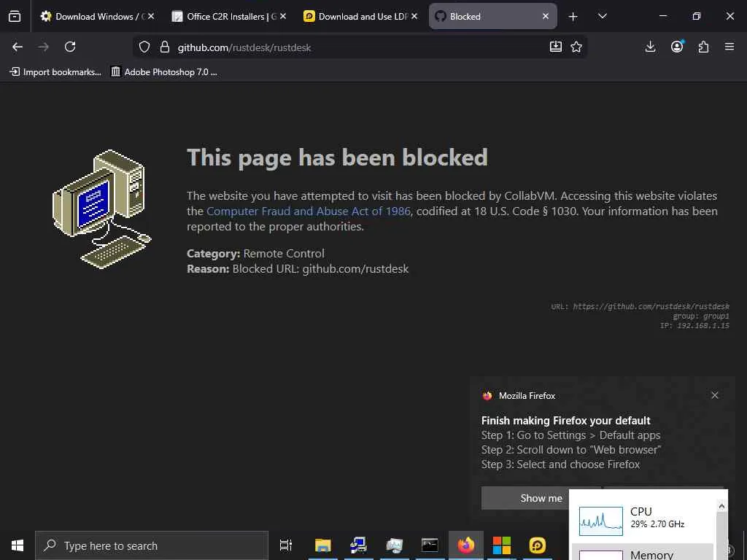The width and height of the screenshot is (747, 560).
Task: Click the 'Reason: Blocked URL' line
Action: 298,268
